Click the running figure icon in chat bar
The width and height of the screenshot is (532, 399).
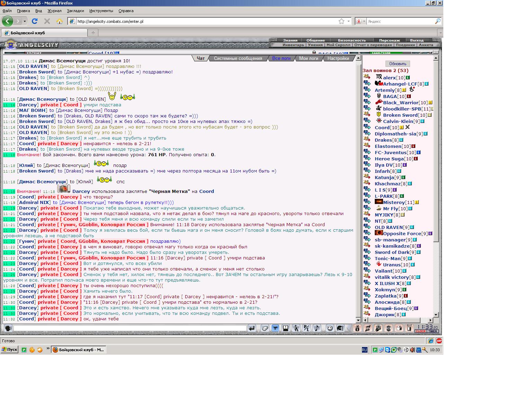[x=296, y=328]
